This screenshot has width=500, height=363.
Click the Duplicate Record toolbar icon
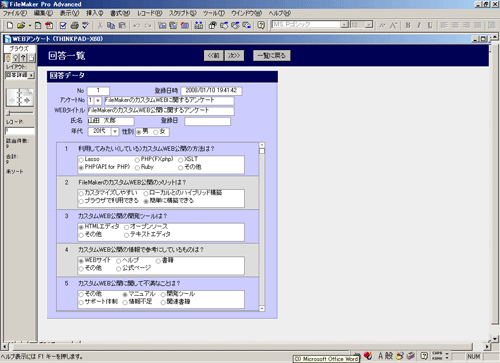(173, 25)
